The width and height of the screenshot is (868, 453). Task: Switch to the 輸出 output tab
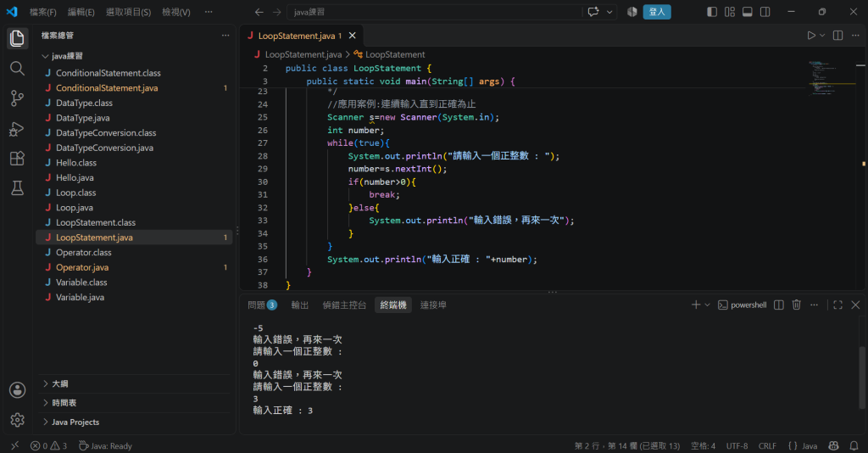click(300, 305)
